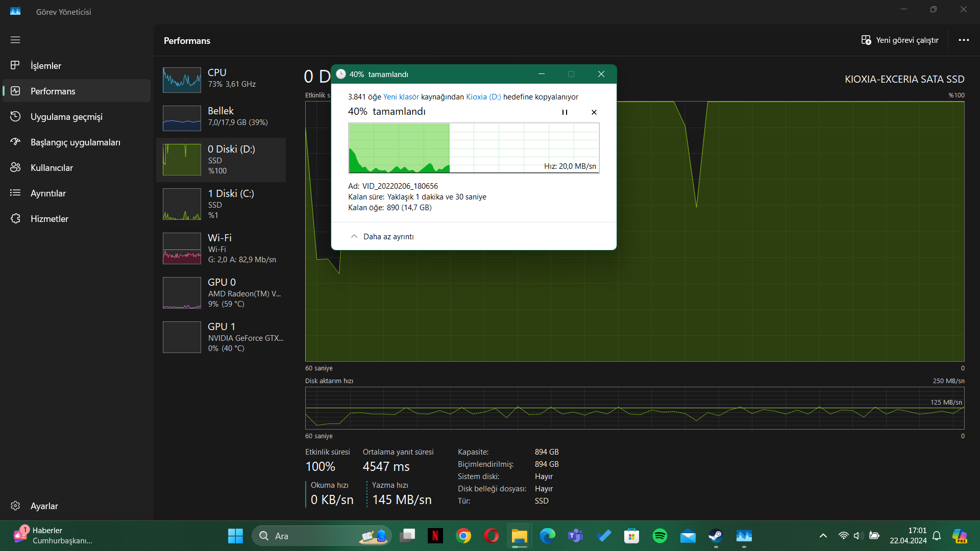This screenshot has height=551, width=980.
Task: Toggle the hamburger navigation menu
Action: coord(15,40)
